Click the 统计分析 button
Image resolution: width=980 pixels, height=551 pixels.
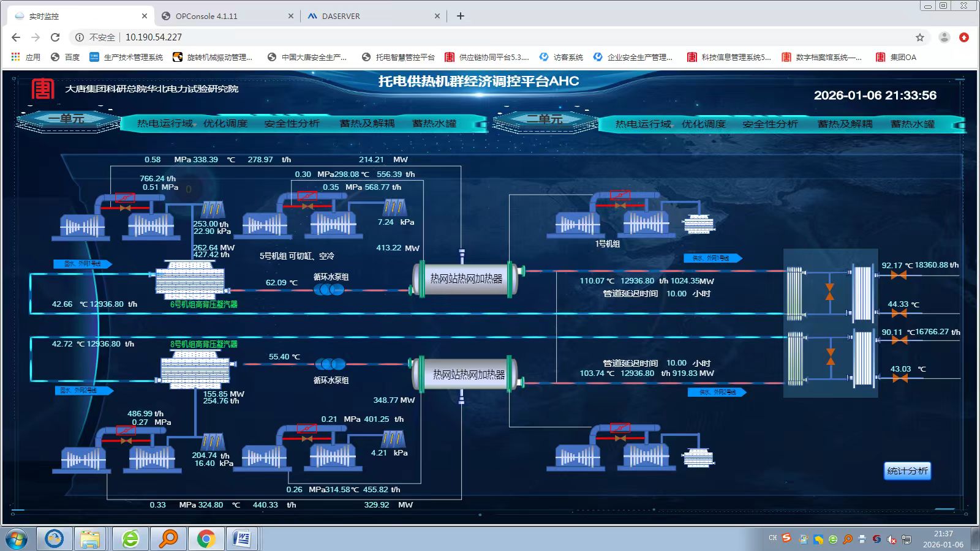(x=907, y=471)
